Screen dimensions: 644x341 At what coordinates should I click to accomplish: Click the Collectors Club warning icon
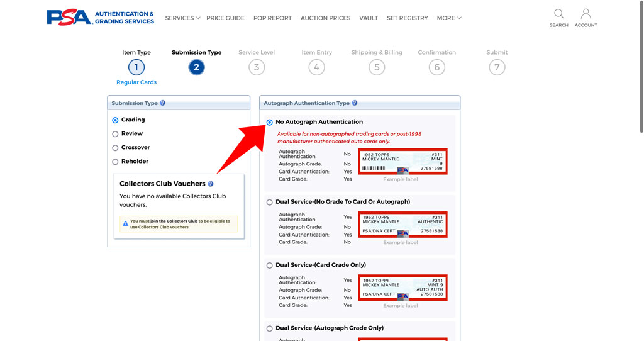126,224
